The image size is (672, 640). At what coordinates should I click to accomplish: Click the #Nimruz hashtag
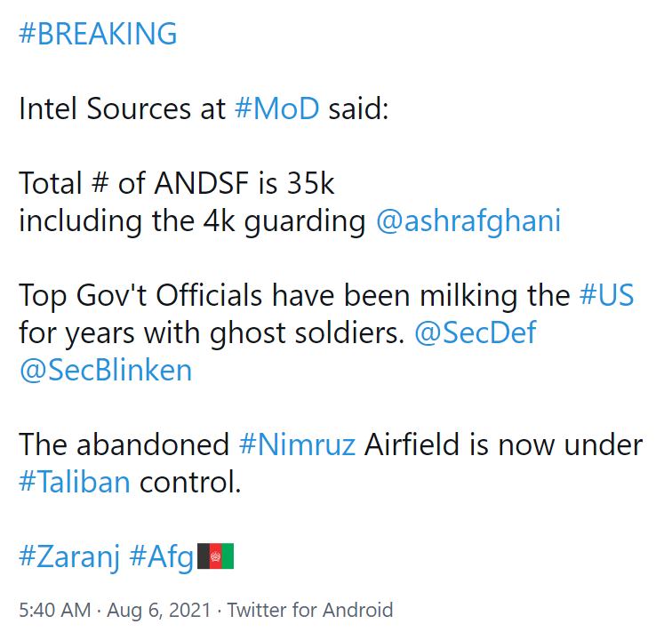point(297,444)
